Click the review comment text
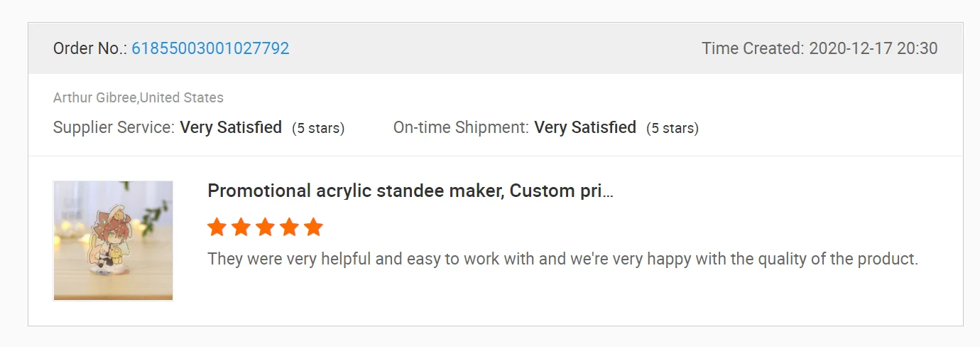The width and height of the screenshot is (980, 347). click(x=562, y=259)
